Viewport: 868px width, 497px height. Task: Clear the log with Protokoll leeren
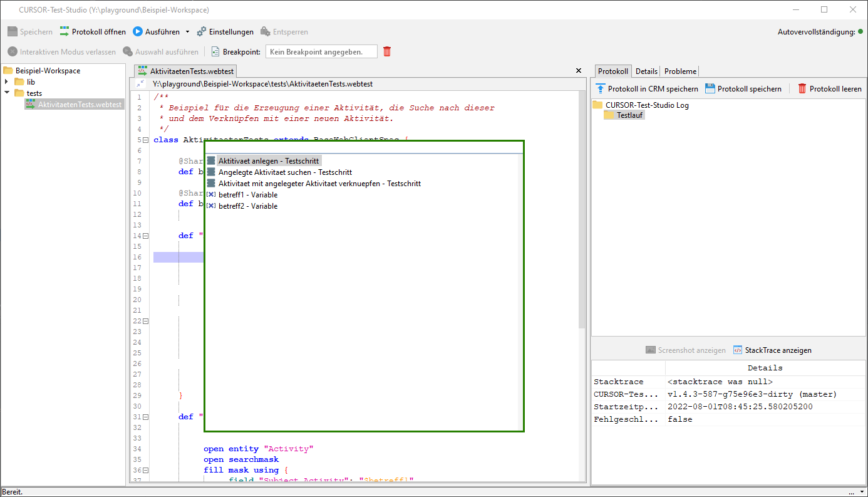[802, 89]
